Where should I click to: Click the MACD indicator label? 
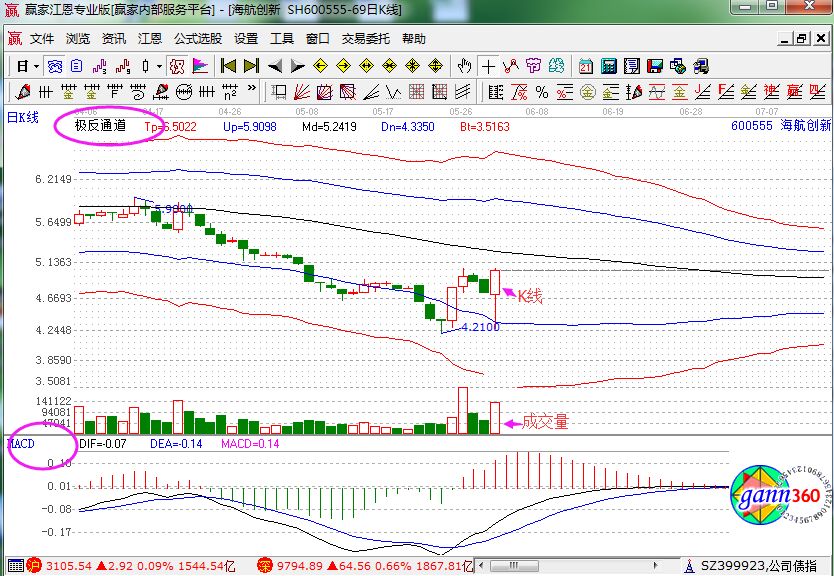click(22, 442)
